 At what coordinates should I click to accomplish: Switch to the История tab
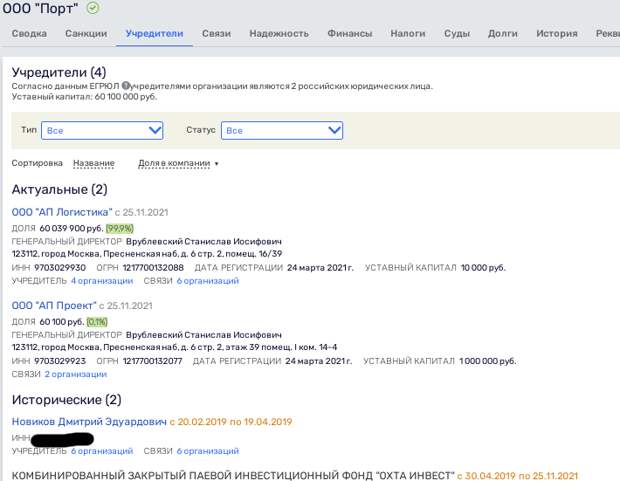pos(557,34)
